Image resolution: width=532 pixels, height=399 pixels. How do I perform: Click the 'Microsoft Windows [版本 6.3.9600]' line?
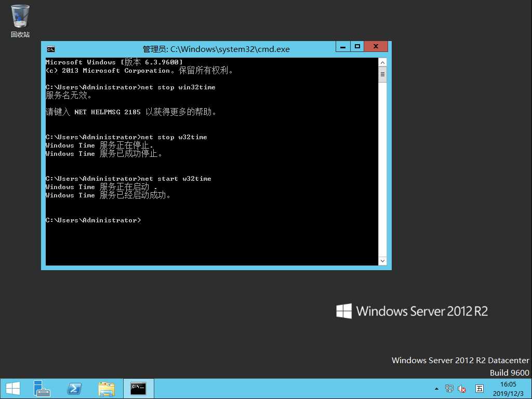(114, 62)
